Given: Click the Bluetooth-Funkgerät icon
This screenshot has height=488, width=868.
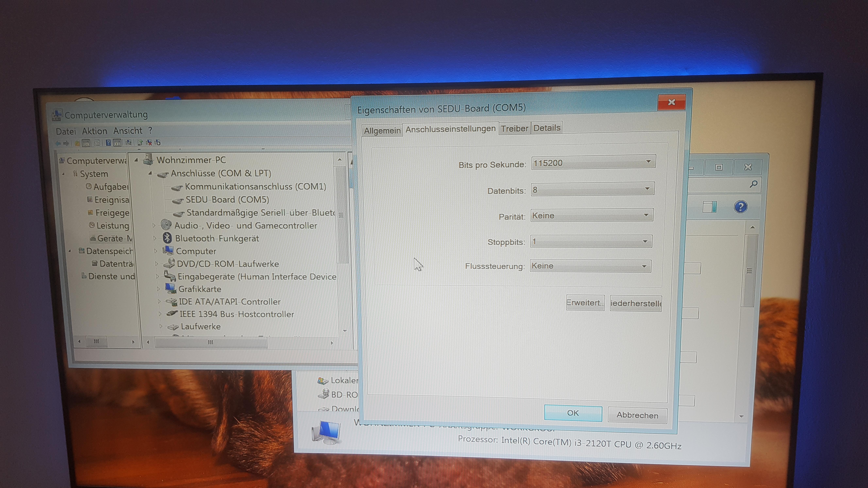Looking at the screenshot, I should [x=167, y=238].
